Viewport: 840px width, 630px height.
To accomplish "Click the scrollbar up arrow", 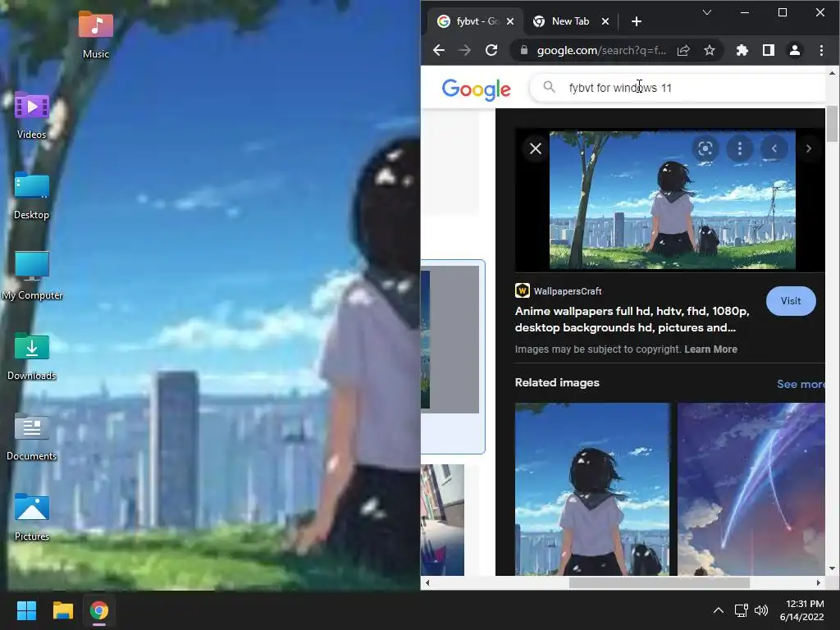I will coord(832,73).
